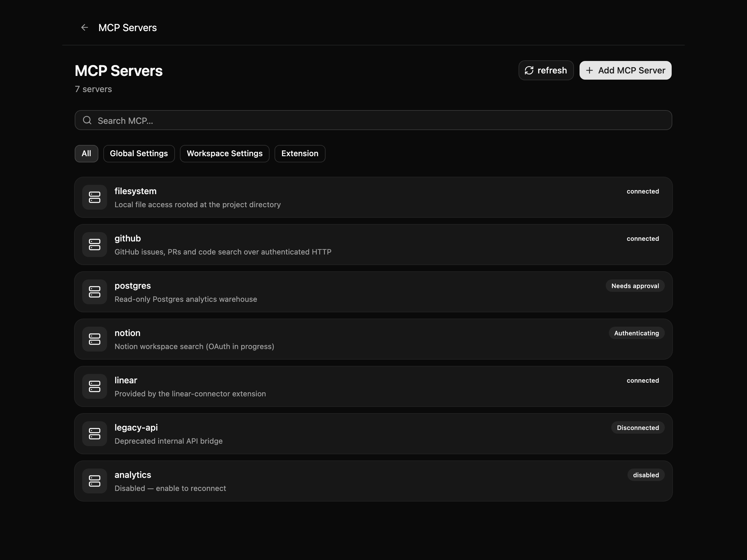Click 'GitHub issues, PRs and code search' description
The height and width of the screenshot is (560, 747).
click(x=223, y=252)
